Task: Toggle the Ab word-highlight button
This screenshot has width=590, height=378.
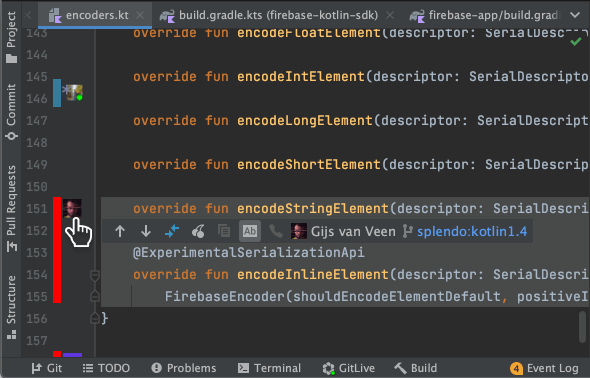Action: (x=250, y=231)
